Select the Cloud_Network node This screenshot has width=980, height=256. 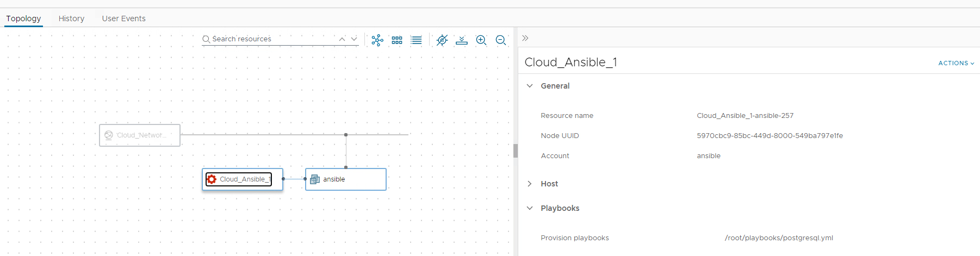(140, 135)
